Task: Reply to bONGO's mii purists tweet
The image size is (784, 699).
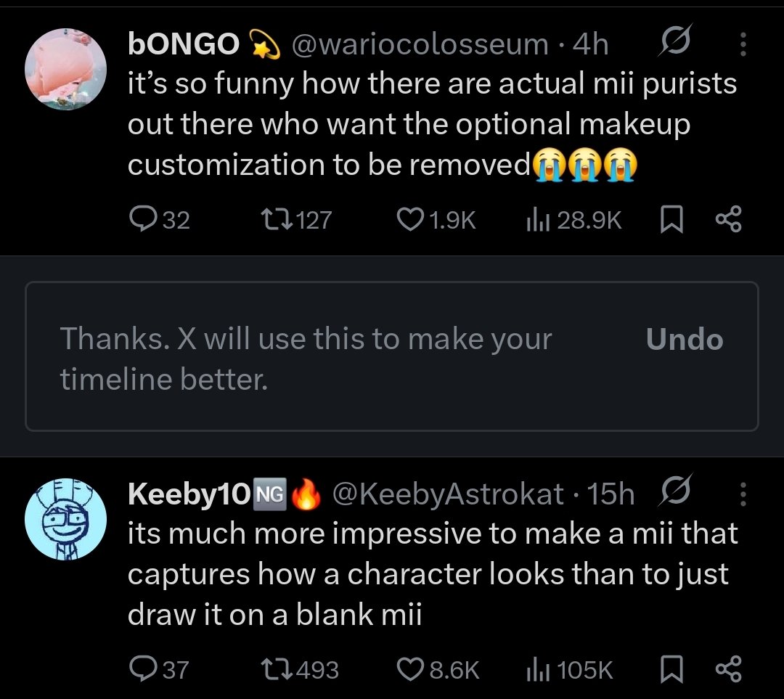Action: coord(139,219)
